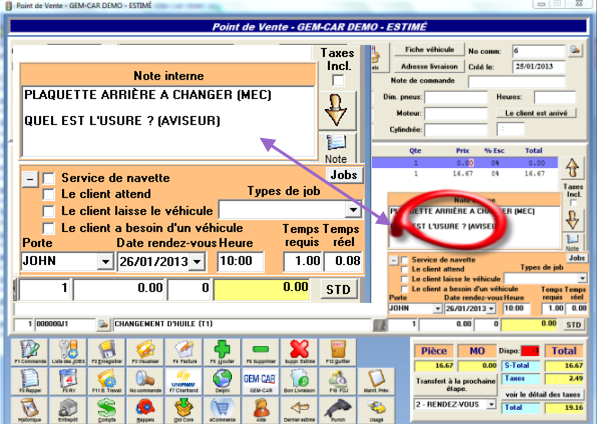The width and height of the screenshot is (597, 424).
Task: Click the F12 Quitter exit door icon
Action: (338, 352)
